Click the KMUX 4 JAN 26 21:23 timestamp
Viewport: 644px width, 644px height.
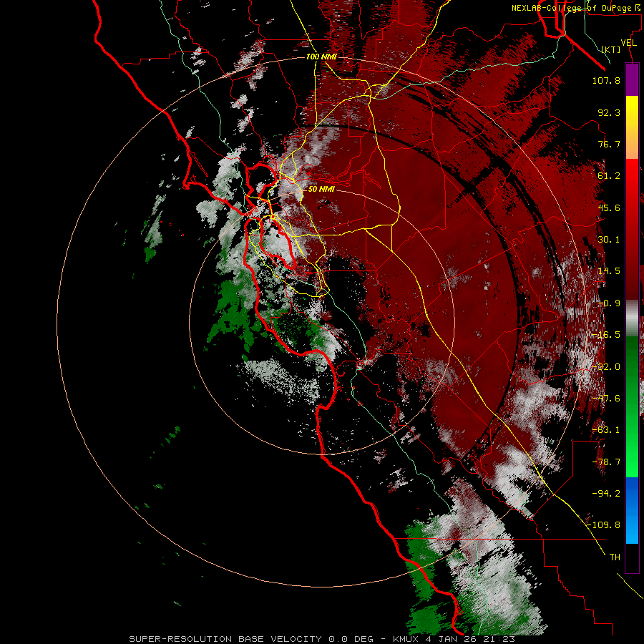pos(454,639)
